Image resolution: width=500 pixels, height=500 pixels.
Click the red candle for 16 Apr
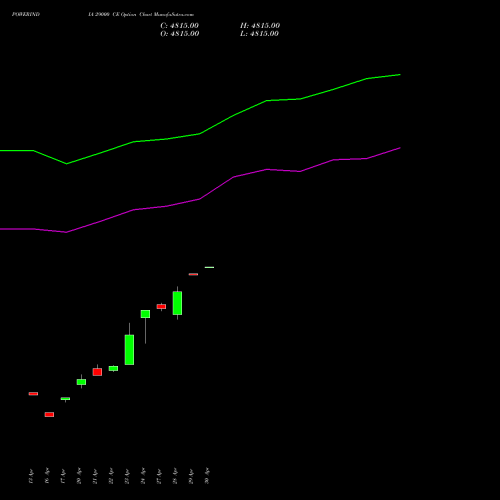click(49, 414)
